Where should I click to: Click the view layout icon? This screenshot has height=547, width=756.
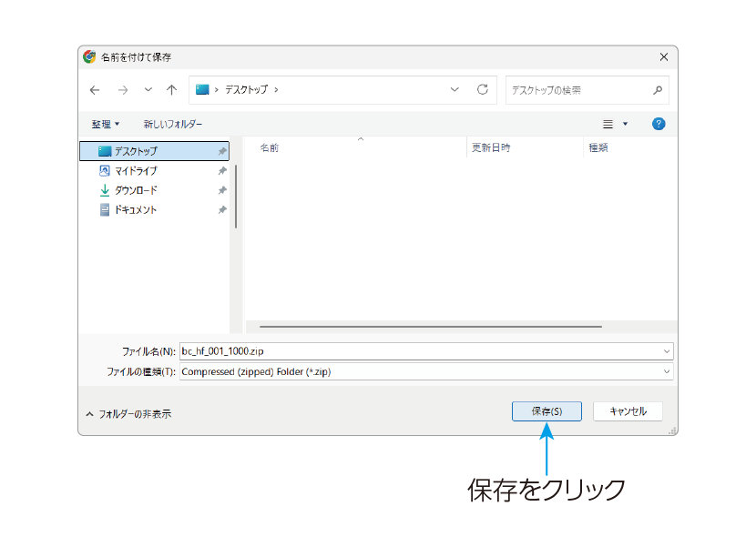(x=608, y=125)
